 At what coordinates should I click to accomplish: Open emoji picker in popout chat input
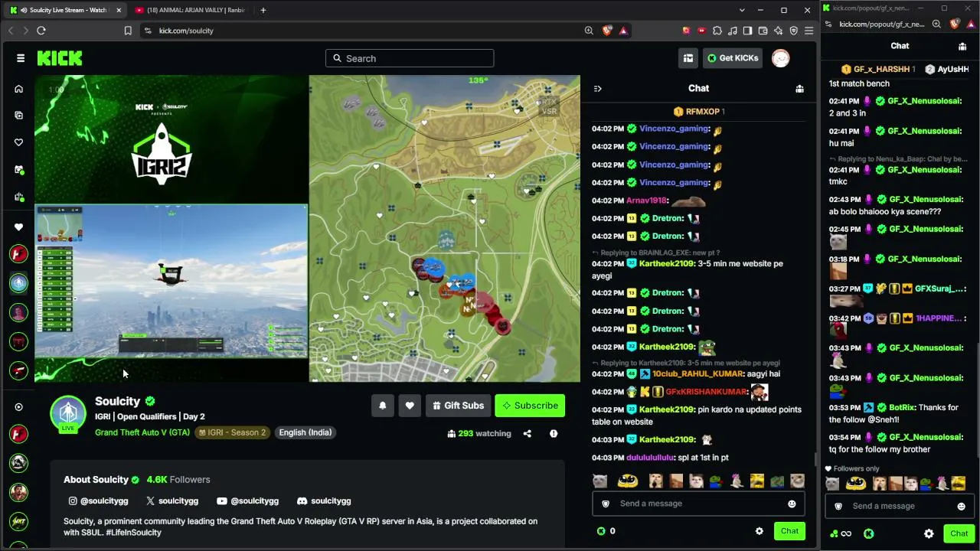[x=961, y=506]
